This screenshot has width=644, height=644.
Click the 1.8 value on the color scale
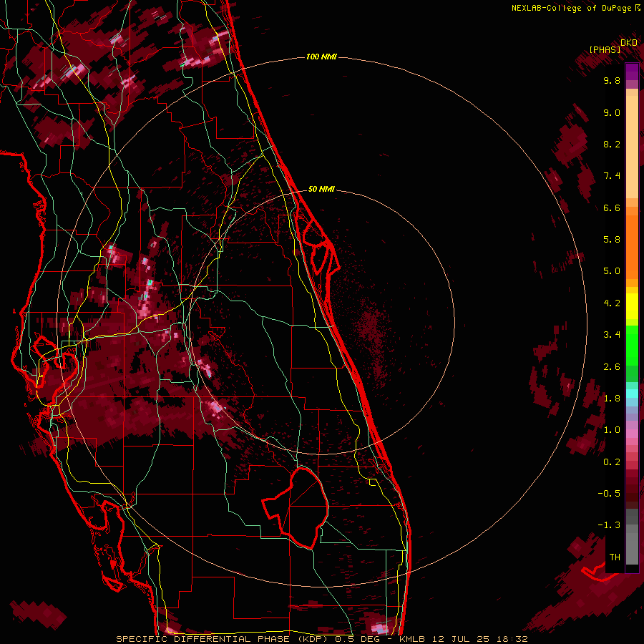pyautogui.click(x=612, y=399)
